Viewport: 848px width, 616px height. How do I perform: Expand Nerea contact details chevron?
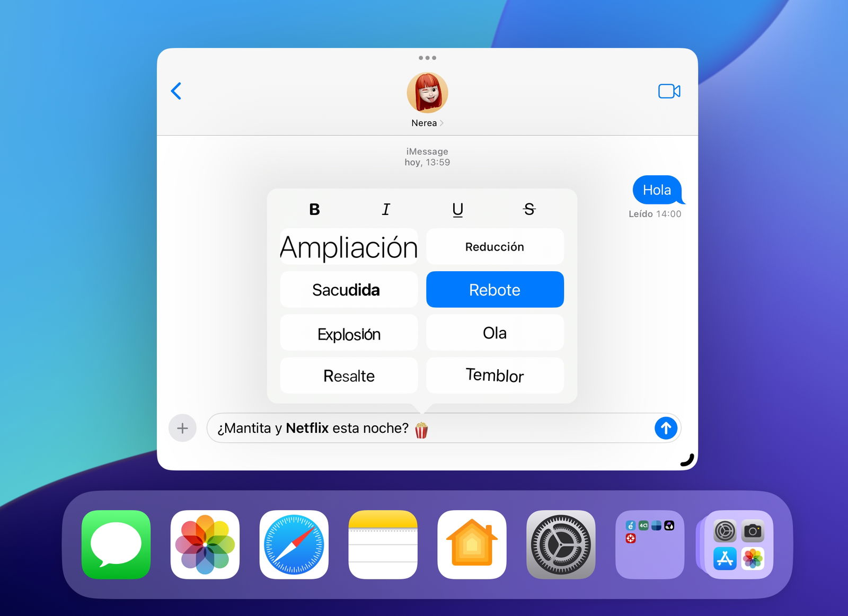pyautogui.click(x=441, y=123)
